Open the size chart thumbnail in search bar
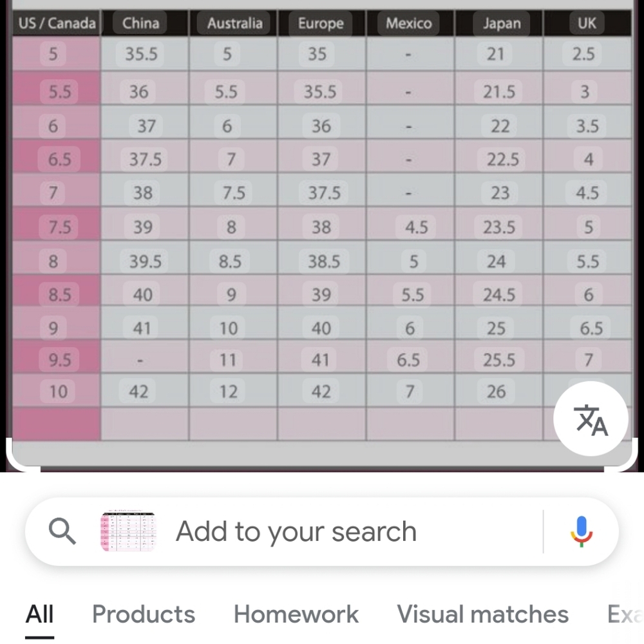 [128, 532]
